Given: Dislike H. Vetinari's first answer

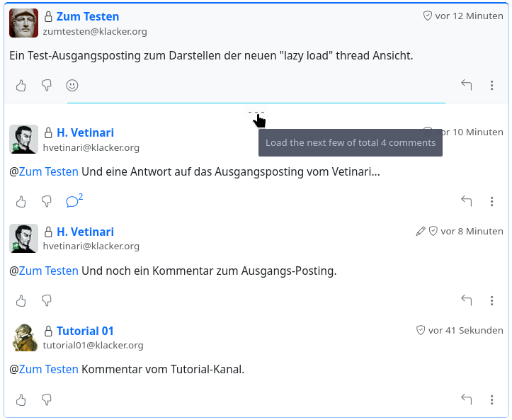Looking at the screenshot, I should coord(47,202).
